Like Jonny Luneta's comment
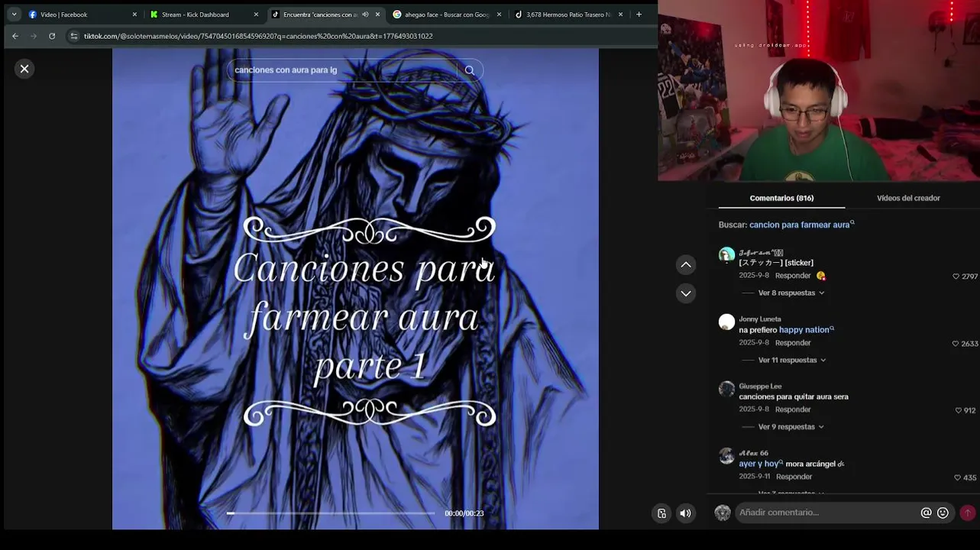980x550 pixels. (955, 344)
